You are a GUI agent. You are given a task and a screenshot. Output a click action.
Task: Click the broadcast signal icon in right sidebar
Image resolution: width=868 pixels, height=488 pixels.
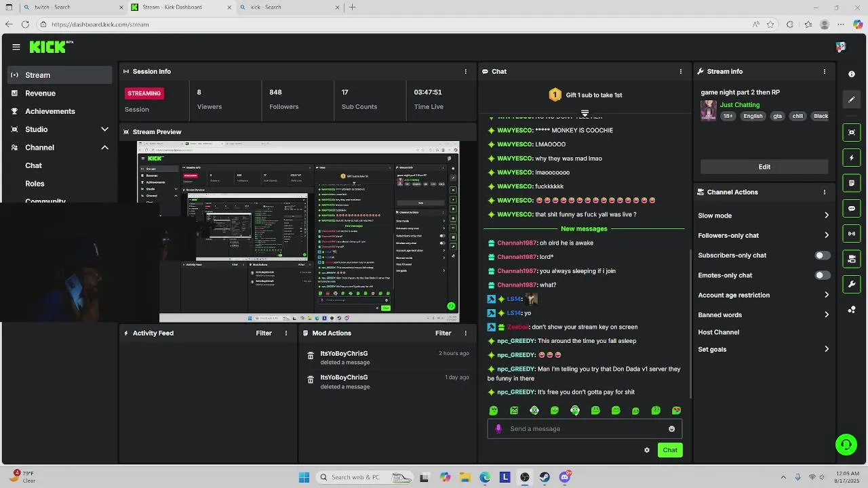852,234
